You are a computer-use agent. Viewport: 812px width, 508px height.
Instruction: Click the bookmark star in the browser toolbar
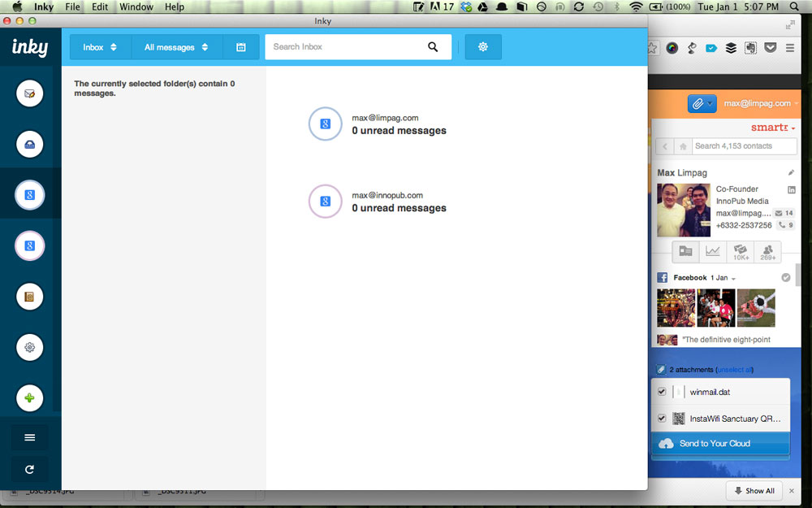click(653, 48)
